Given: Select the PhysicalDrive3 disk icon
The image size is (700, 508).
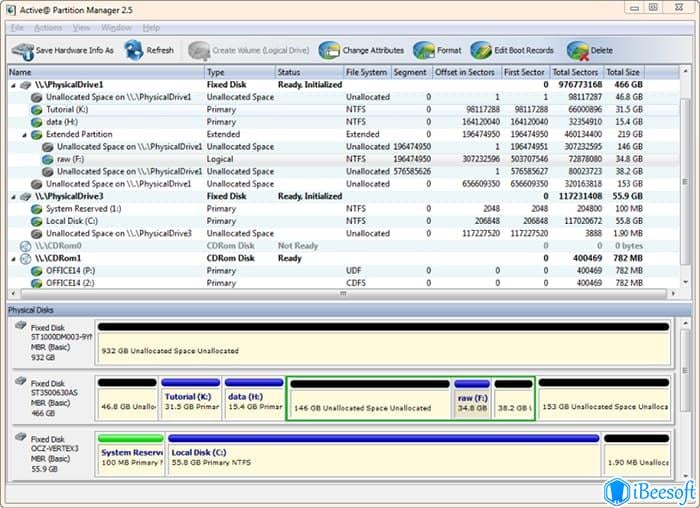Looking at the screenshot, I should click(26, 196).
